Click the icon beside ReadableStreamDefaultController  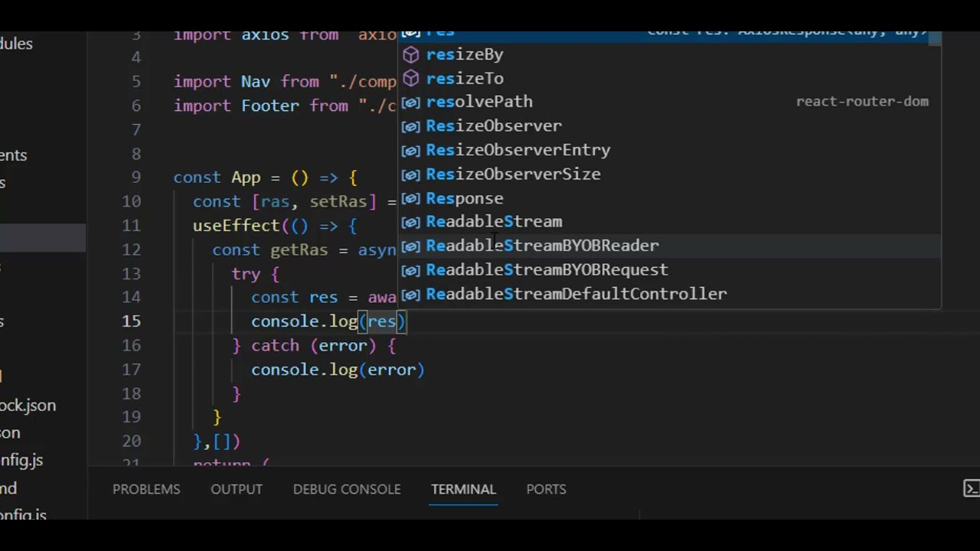(x=411, y=295)
